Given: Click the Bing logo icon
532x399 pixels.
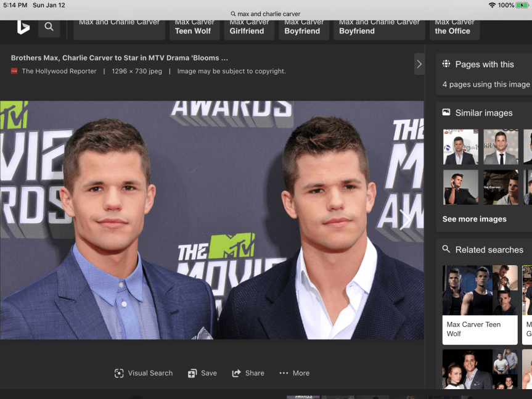Looking at the screenshot, I should (23, 27).
